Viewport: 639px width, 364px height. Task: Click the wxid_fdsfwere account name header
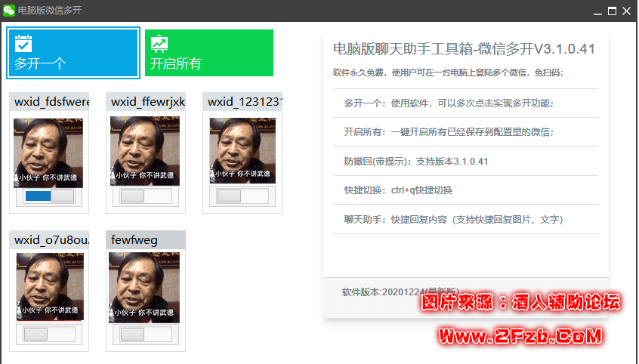49,101
